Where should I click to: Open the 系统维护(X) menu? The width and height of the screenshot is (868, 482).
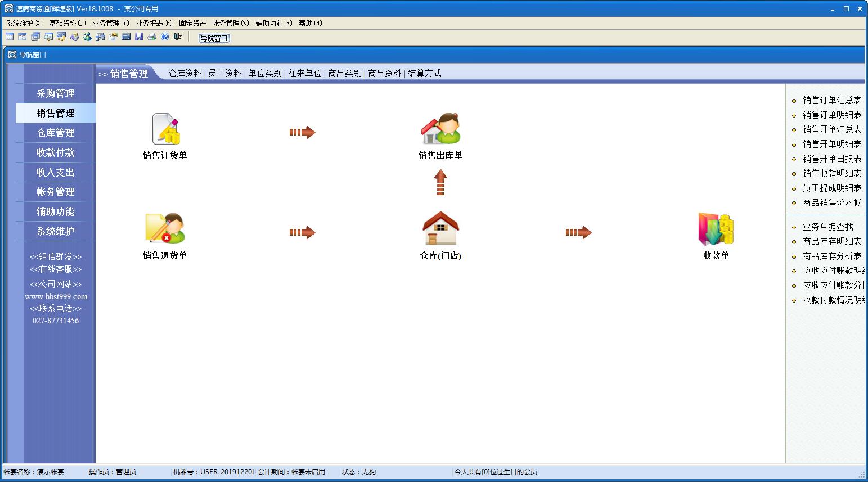coord(24,23)
